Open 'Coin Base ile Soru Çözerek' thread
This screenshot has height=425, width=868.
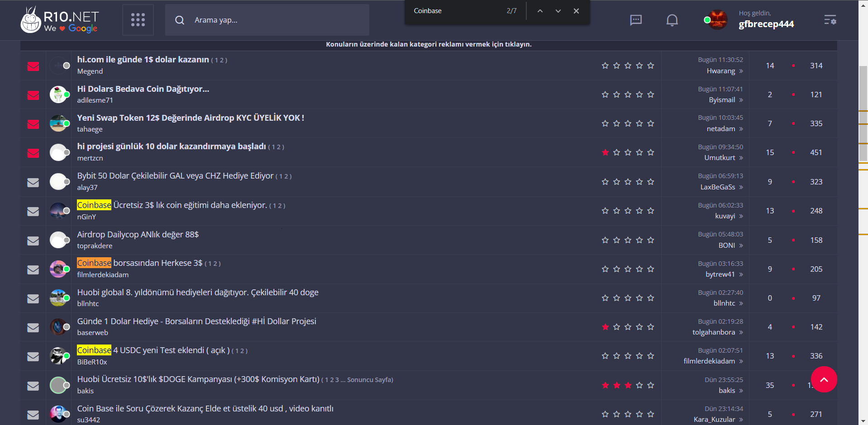point(205,409)
